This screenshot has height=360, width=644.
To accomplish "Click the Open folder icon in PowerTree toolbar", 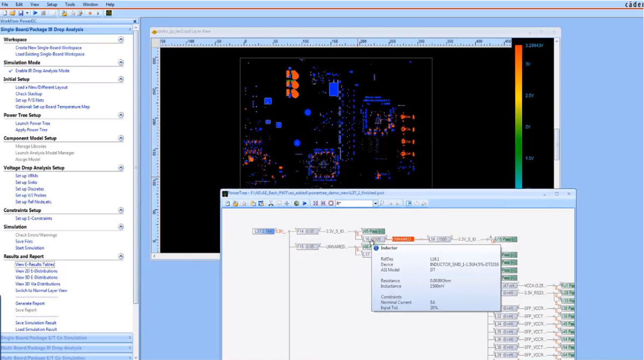I will [235, 203].
